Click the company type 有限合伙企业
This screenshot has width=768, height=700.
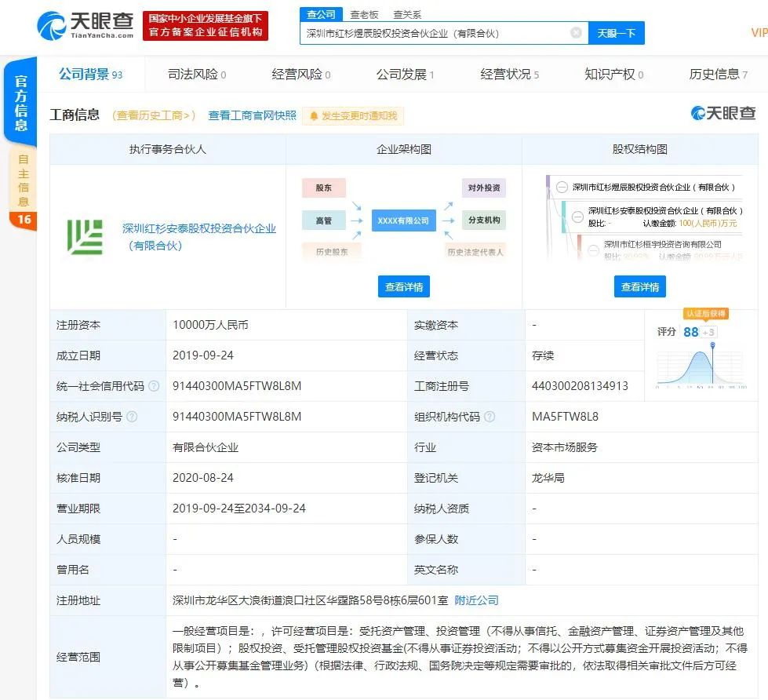tap(206, 447)
